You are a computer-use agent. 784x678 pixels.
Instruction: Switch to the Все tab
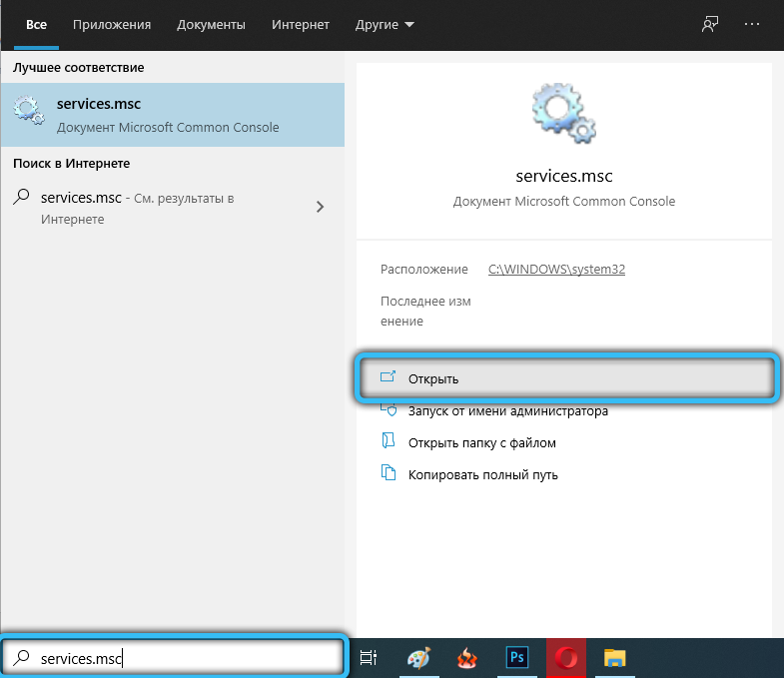(37, 25)
